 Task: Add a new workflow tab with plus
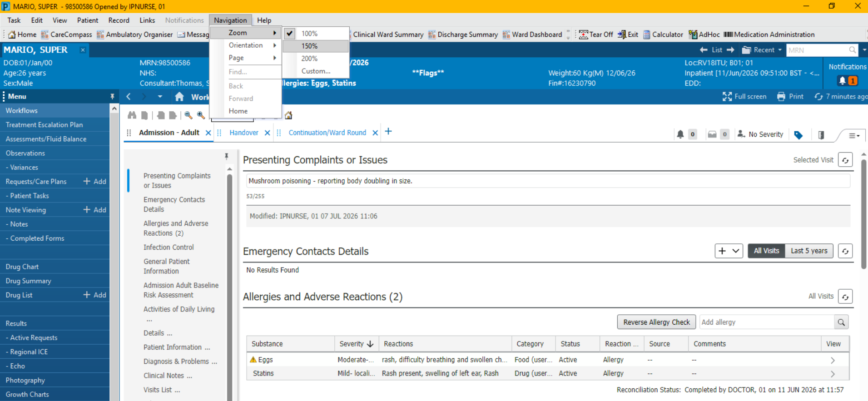click(388, 132)
